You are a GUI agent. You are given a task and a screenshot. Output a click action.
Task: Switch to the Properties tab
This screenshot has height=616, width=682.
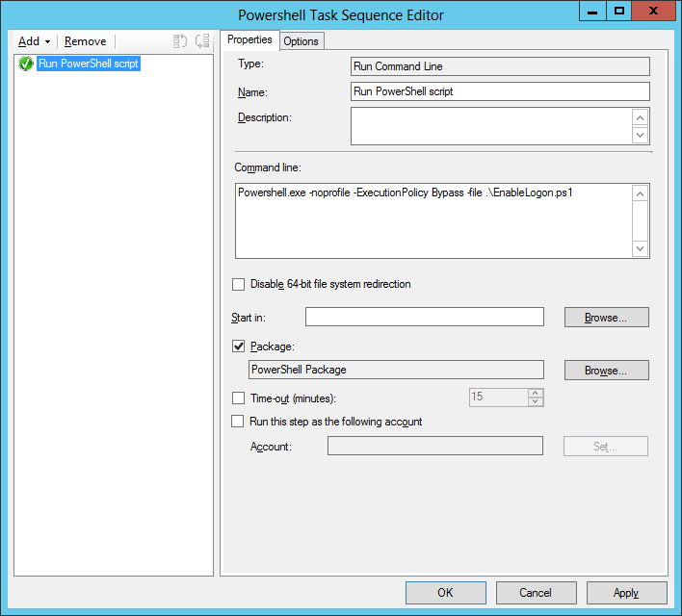point(249,40)
